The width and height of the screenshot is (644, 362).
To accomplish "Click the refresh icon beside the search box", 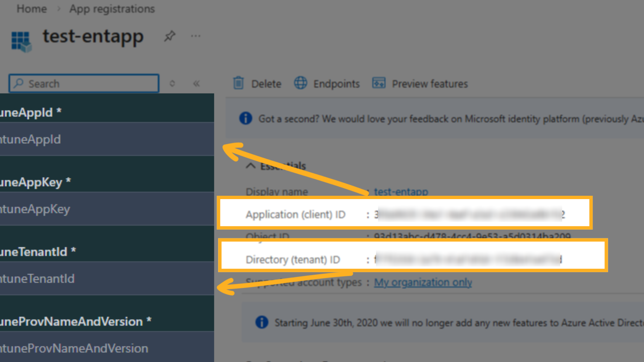I will coord(172,83).
